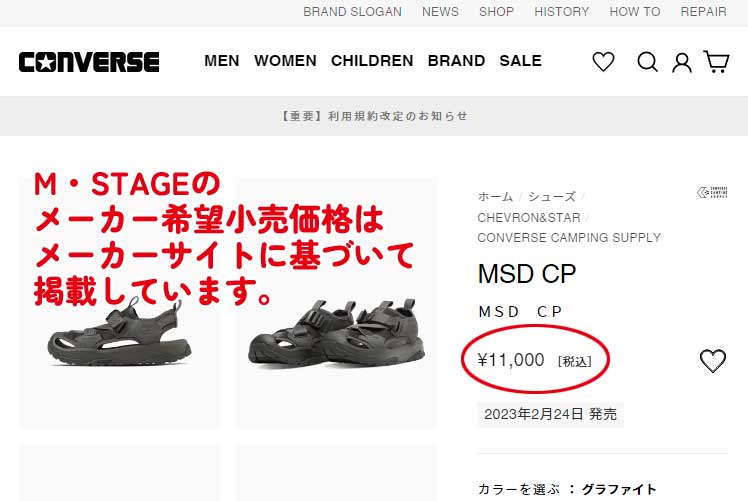Click the Converse logo
The height and width of the screenshot is (501, 748).
pos(89,62)
